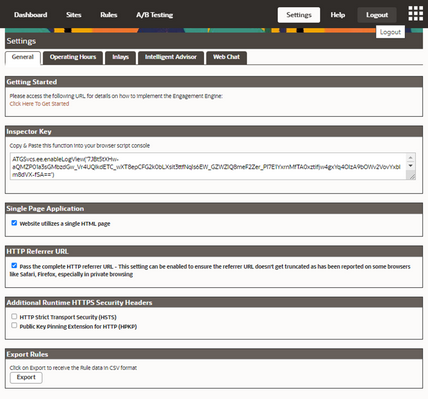Click the Export Rules section header
The width and height of the screenshot is (428, 399).
click(x=214, y=354)
